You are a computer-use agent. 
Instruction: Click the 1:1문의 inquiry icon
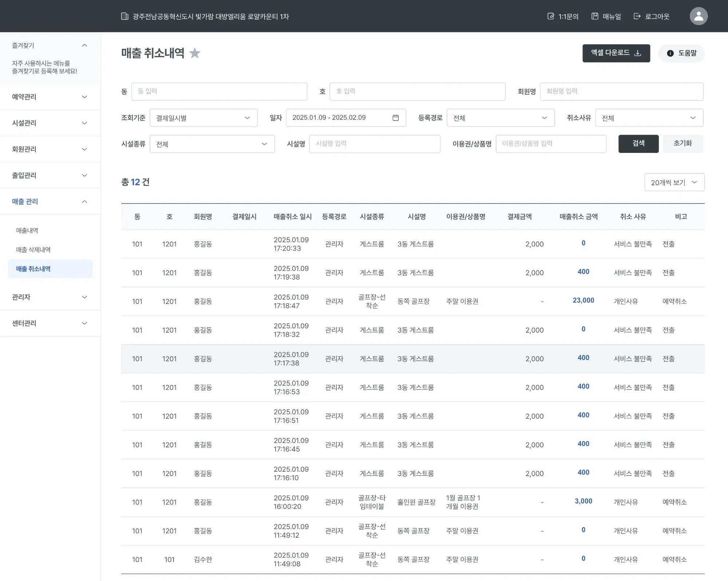tap(551, 16)
